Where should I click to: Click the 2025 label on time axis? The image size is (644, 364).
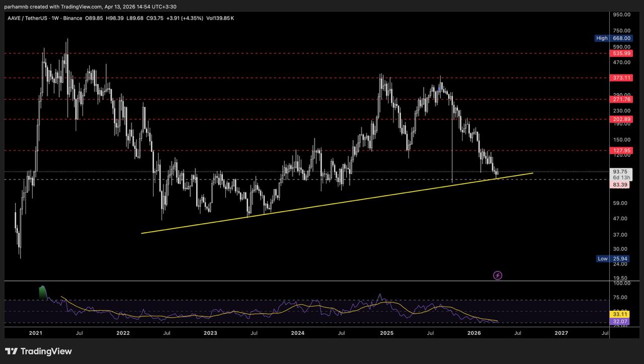tap(386, 333)
